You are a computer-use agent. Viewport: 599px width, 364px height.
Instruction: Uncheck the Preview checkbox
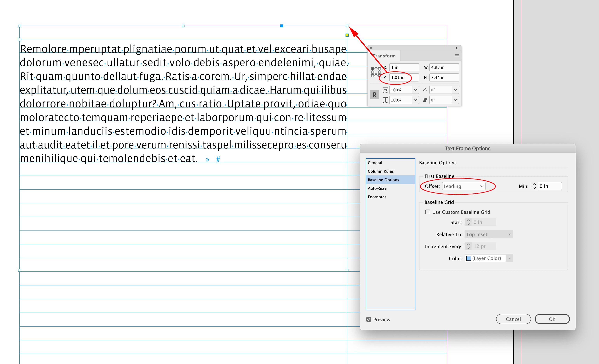(x=368, y=320)
